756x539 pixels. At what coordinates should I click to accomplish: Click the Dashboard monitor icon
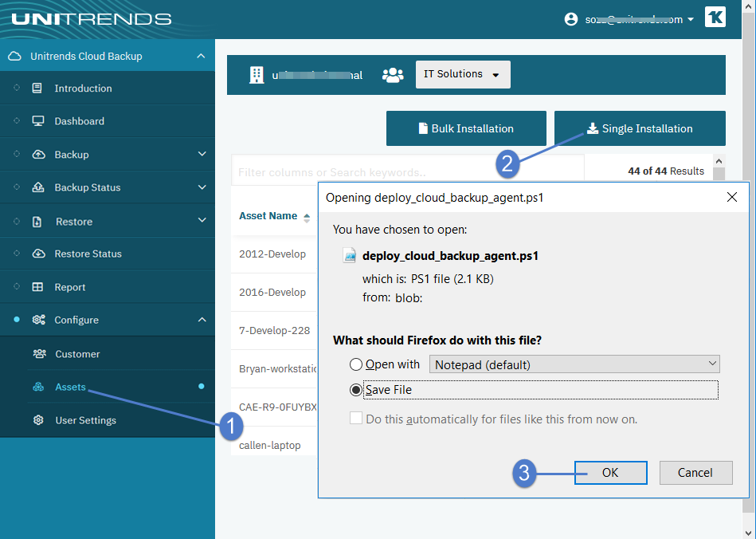38,120
